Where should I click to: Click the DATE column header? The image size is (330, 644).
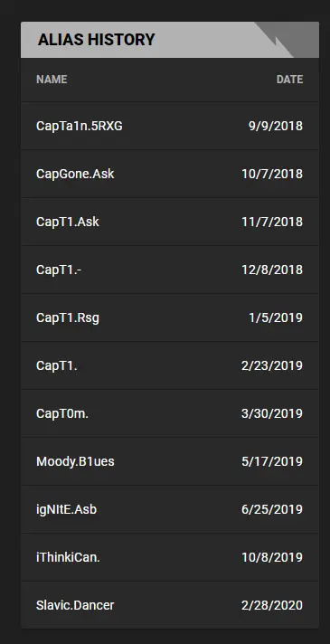[x=290, y=80]
